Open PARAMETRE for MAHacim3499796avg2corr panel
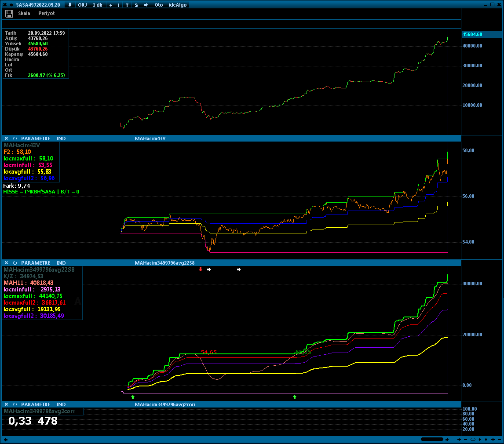504x444 pixels. (x=36, y=404)
